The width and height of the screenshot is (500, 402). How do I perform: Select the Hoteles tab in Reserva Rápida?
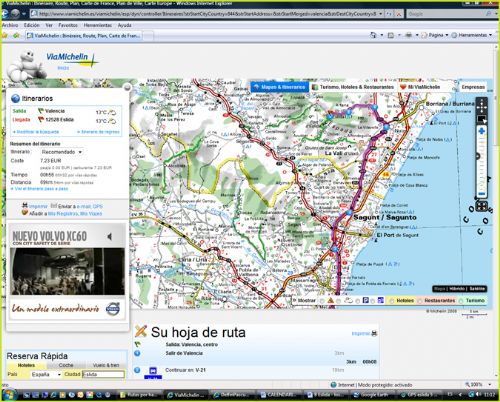coord(26,365)
